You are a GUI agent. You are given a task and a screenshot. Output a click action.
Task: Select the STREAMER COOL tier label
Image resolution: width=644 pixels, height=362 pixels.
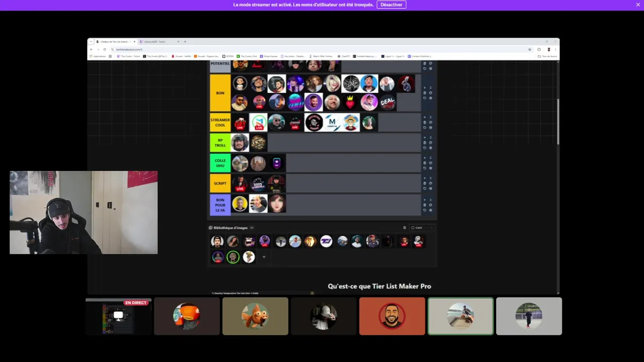(x=220, y=123)
